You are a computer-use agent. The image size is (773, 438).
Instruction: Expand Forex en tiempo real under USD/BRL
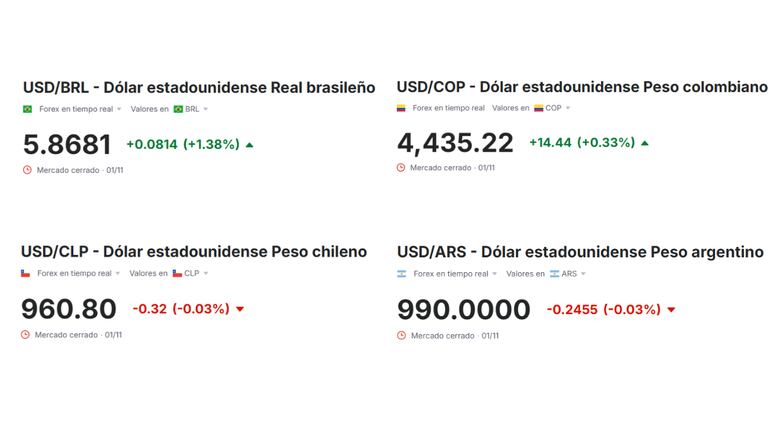(x=80, y=109)
